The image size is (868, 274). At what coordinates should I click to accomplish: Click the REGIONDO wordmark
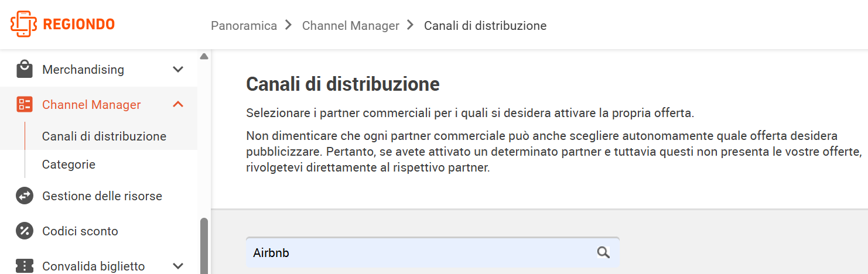[79, 25]
